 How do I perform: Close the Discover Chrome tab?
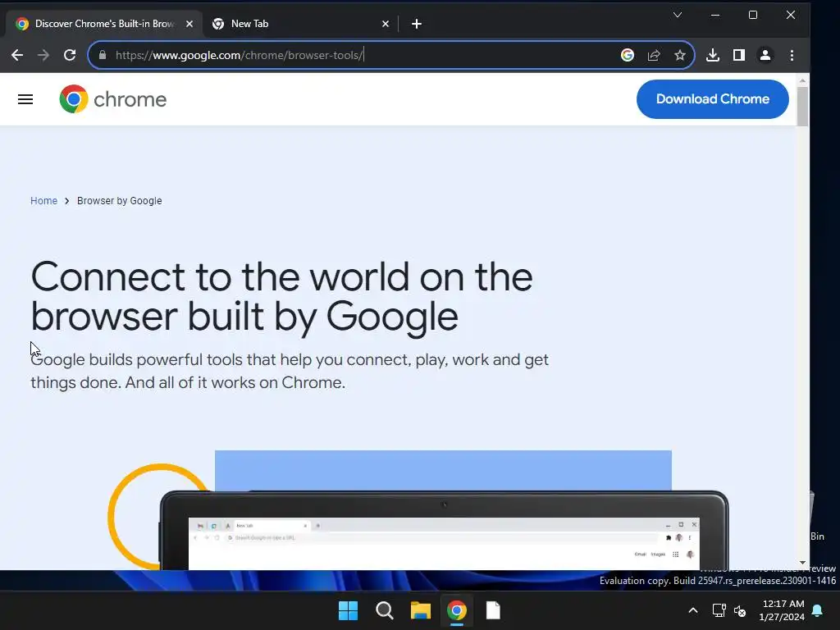[x=189, y=24]
